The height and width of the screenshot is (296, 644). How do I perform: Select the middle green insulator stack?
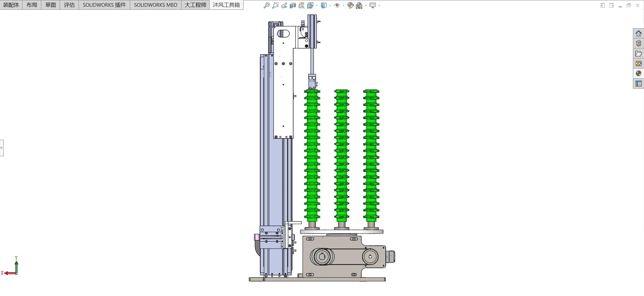click(341, 156)
